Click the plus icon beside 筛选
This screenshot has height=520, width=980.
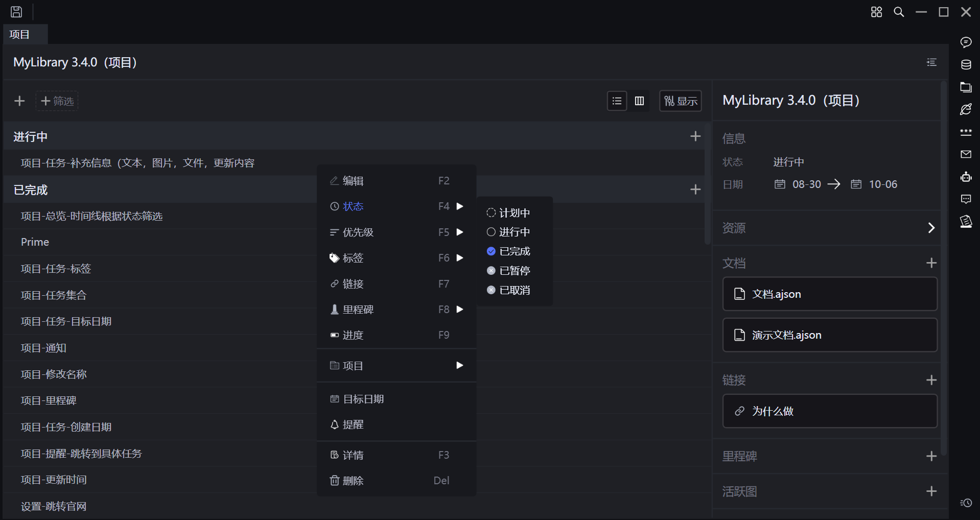[19, 101]
